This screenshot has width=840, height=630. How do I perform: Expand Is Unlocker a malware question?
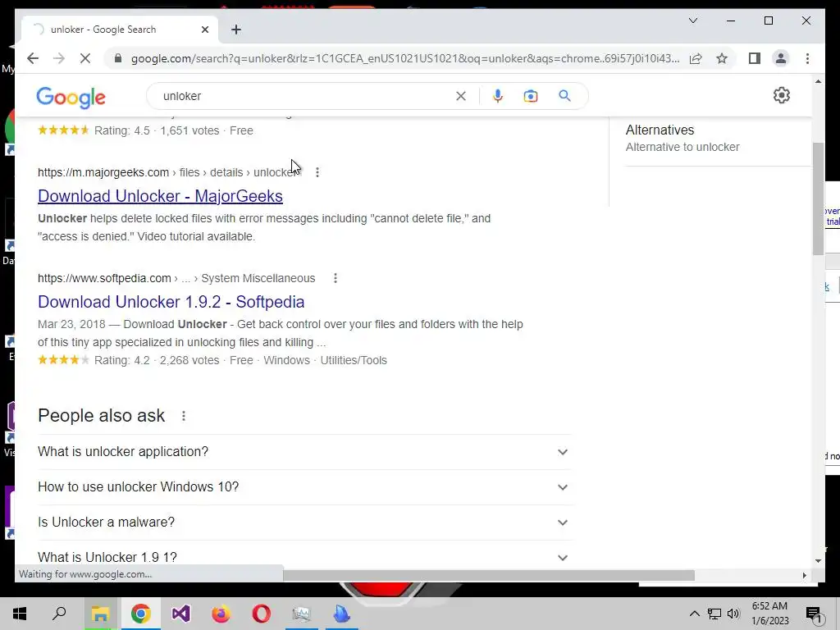[x=304, y=523]
